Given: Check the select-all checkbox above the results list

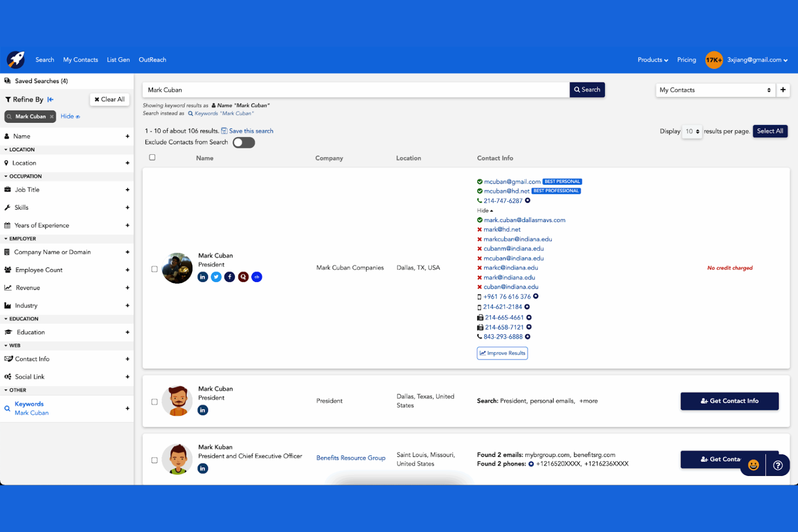Looking at the screenshot, I should (152, 157).
